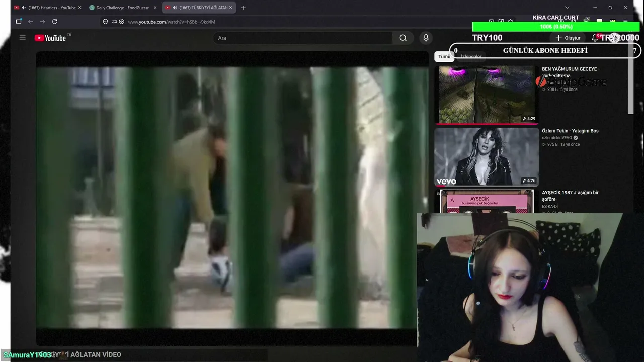Visit the ES-KA-Dİ channel
Screen dimensions: 644x362
click(x=551, y=207)
